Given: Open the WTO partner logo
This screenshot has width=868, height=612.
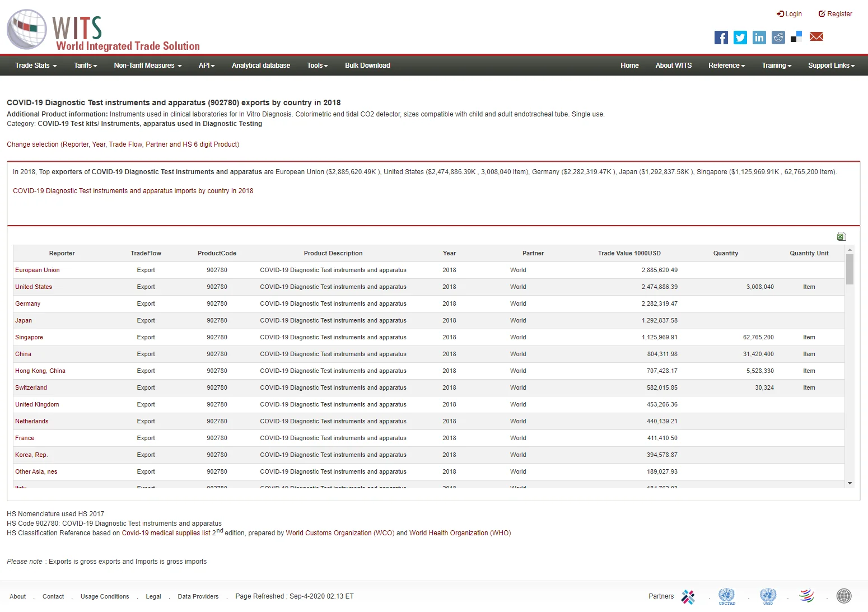Looking at the screenshot, I should coord(806,596).
